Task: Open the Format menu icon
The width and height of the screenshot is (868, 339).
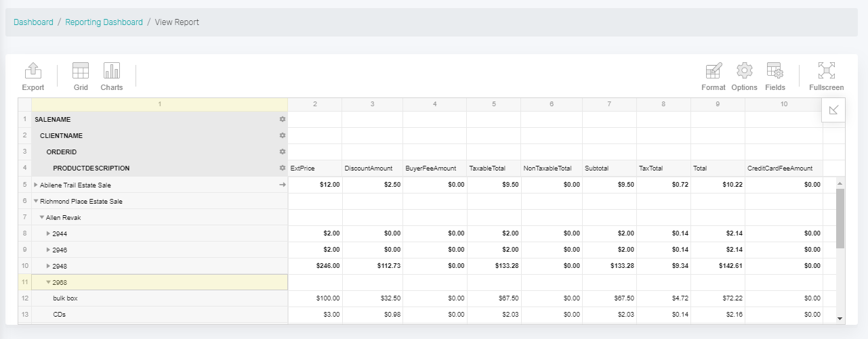Action: coord(714,76)
